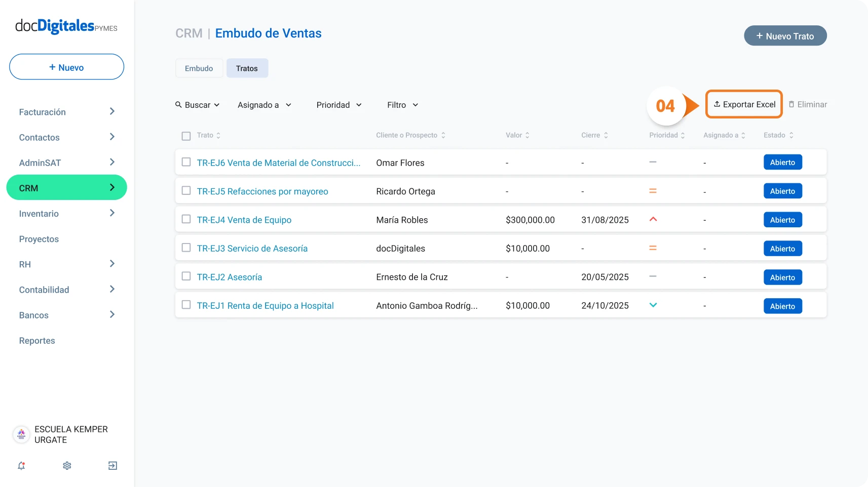Click the docDigitales PYMES logo
This screenshot has height=487, width=868.
(x=66, y=26)
